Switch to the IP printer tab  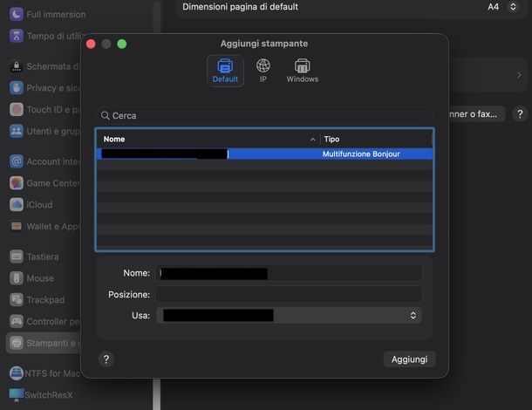click(x=263, y=71)
